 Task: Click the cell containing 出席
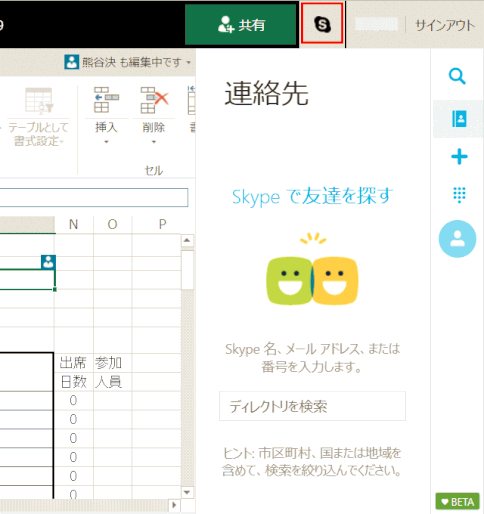[x=74, y=363]
